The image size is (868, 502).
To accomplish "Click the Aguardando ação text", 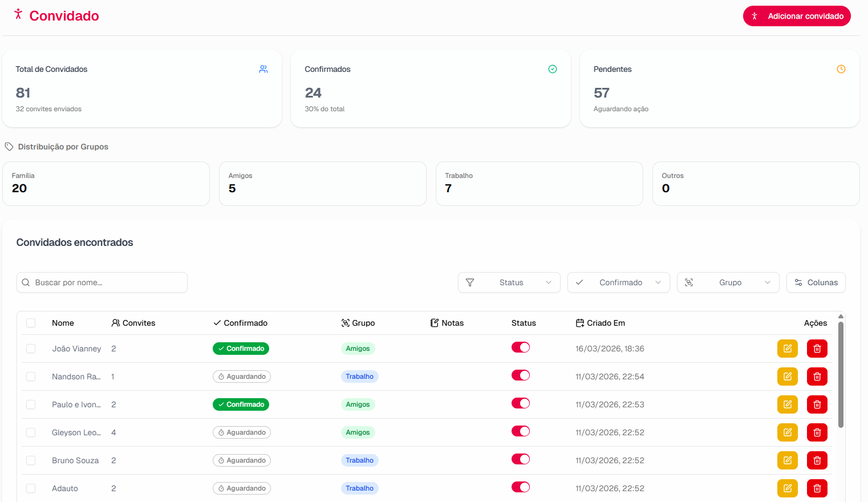I will (621, 109).
